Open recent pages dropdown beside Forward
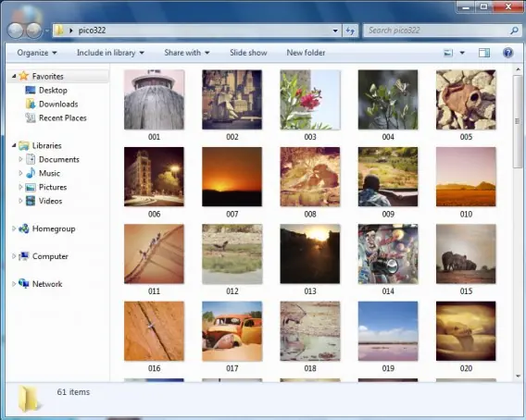Viewport: 526px width, 420px height. [47, 31]
